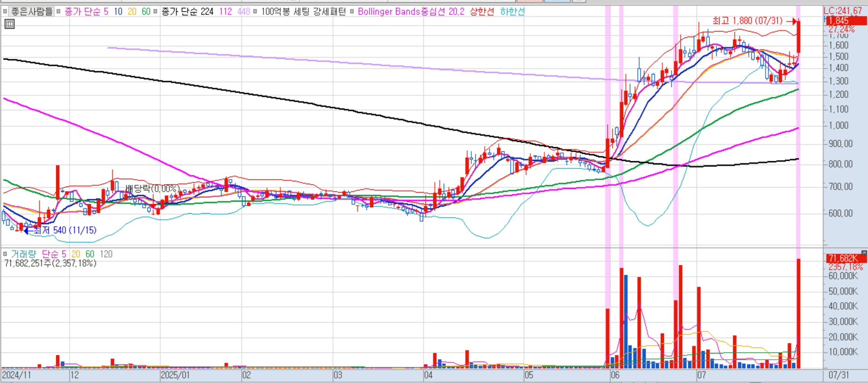
Task: Click the 600.00 price axis level
Action: (x=841, y=213)
